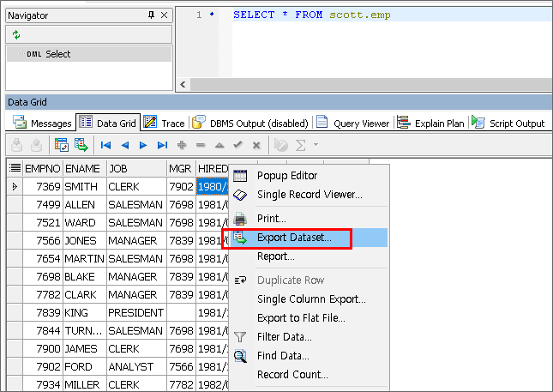The height and width of the screenshot is (392, 553).
Task: Open the dropdown arrow next to sigma
Action: point(316,144)
